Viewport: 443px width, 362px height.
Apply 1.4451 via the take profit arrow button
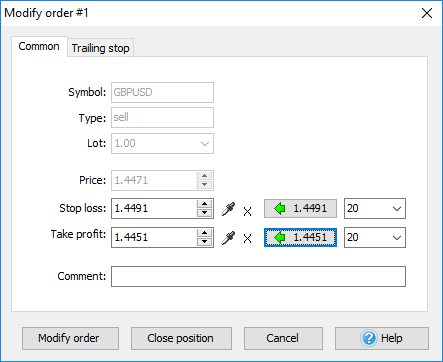[x=300, y=238]
